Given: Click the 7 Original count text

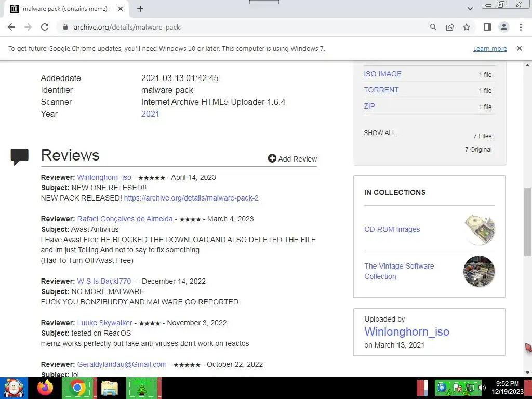Looking at the screenshot, I should tap(478, 150).
